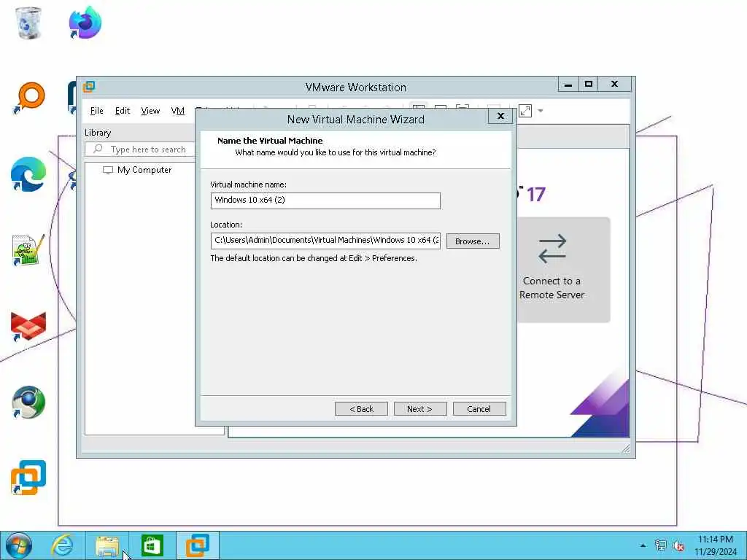This screenshot has width=747, height=560.
Task: Click the Start button in the taskbar
Action: pos(18,545)
